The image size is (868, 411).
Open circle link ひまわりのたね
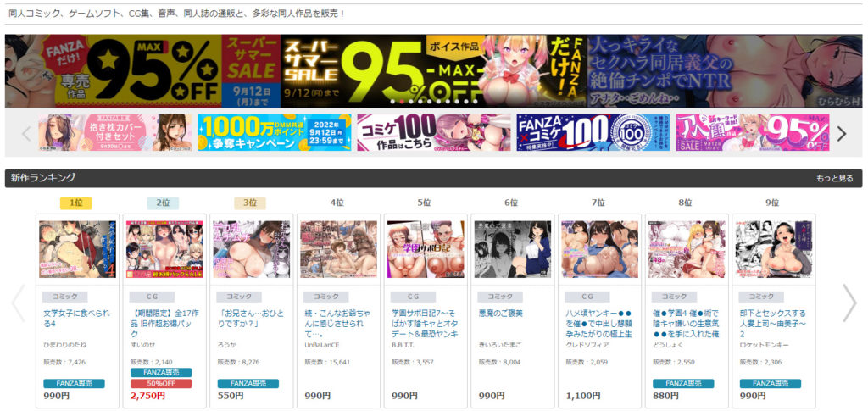click(64, 346)
